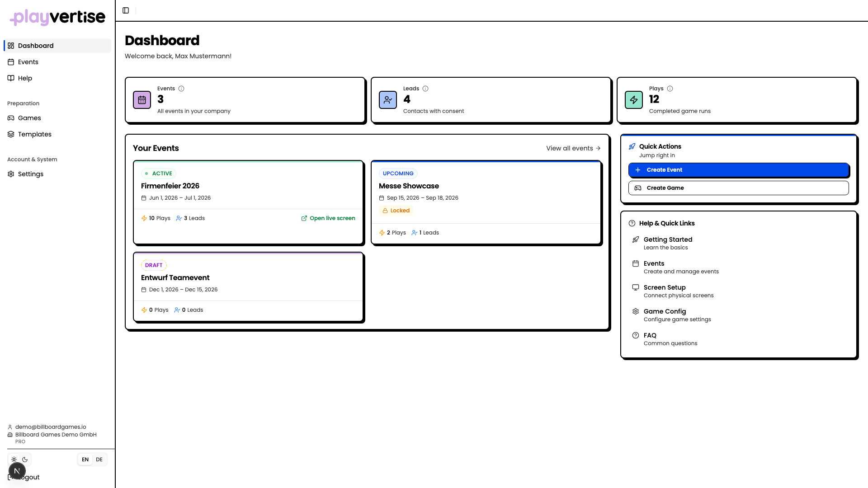Click the Locked padlock badge on Messe Showcase
Image resolution: width=868 pixels, height=488 pixels.
(x=396, y=211)
